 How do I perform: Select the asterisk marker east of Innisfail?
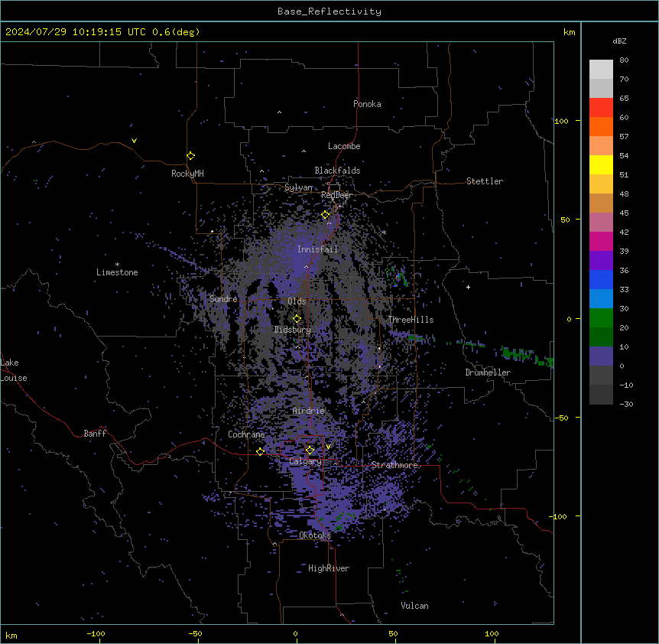click(384, 233)
